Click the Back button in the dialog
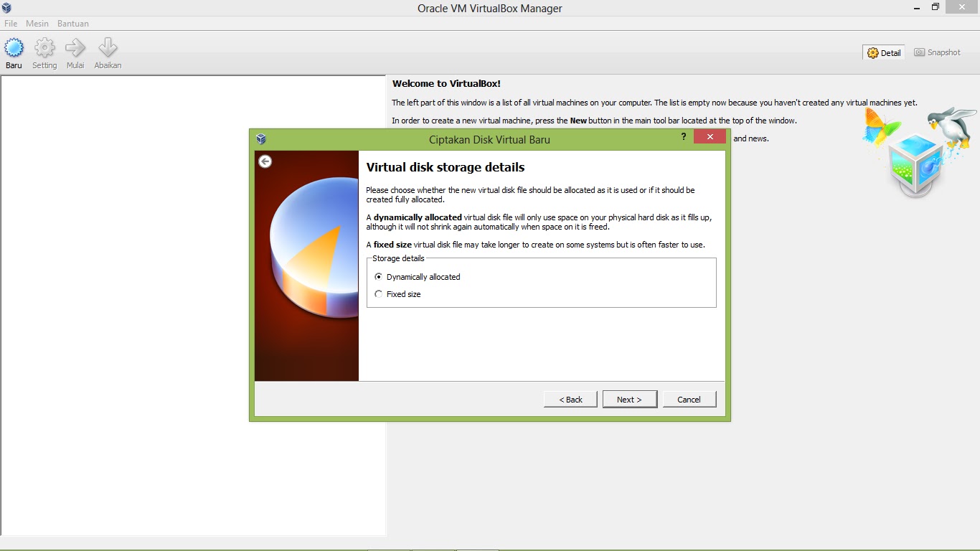This screenshot has width=980, height=551. (571, 400)
